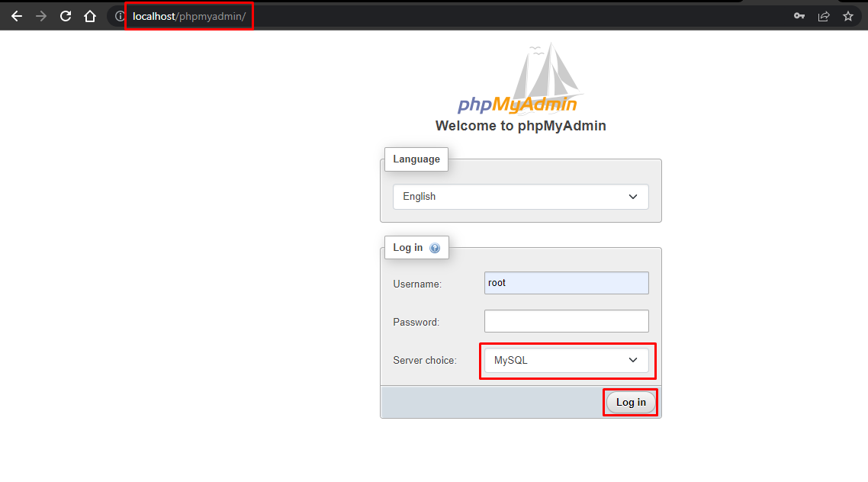Click into the empty Password field
868x482 pixels.
click(566, 321)
